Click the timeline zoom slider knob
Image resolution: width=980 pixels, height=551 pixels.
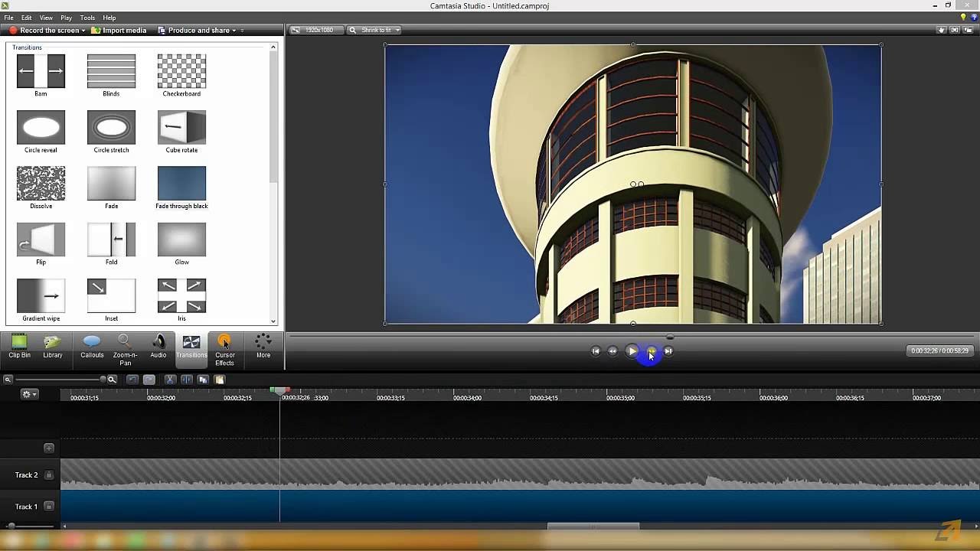click(103, 380)
